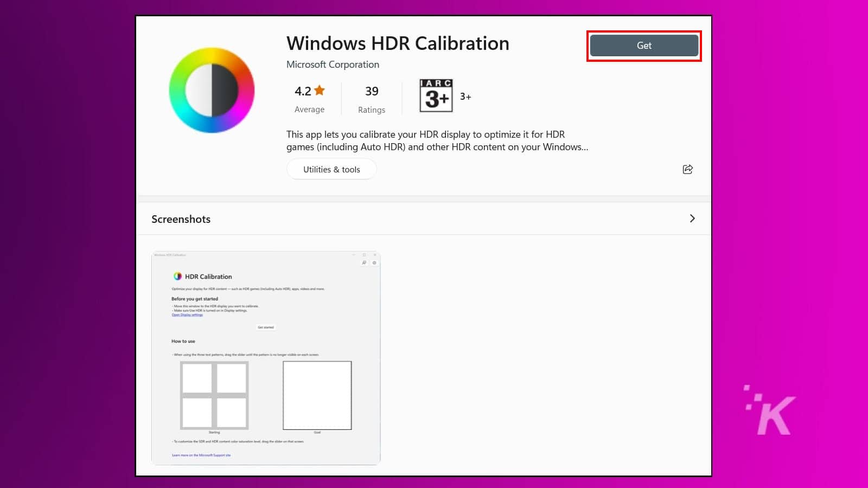
Task: Click the 39 Ratings count
Action: pos(372,99)
